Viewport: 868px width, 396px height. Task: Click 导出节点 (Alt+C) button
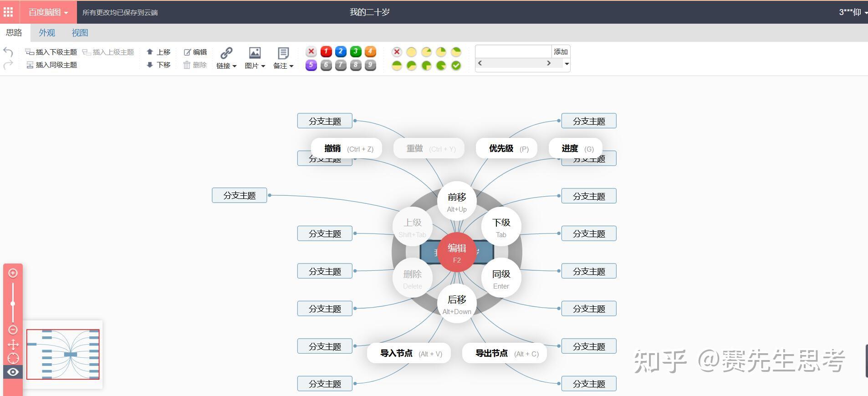tap(505, 353)
